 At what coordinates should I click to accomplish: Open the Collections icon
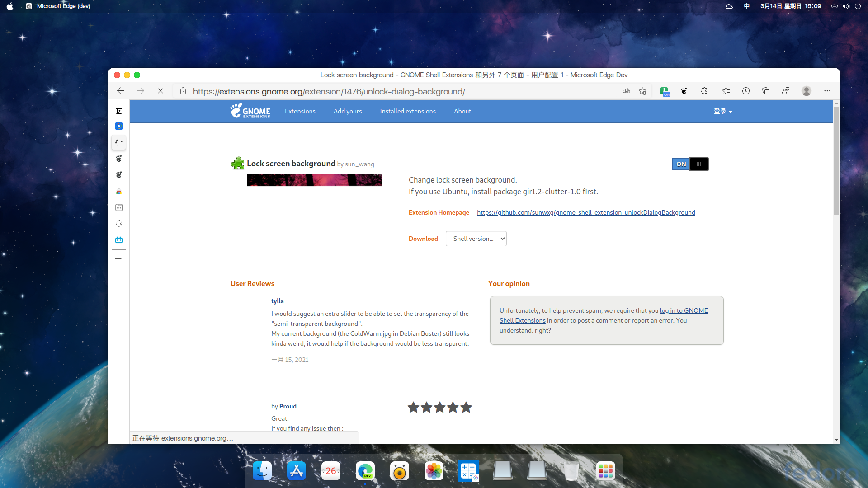766,91
